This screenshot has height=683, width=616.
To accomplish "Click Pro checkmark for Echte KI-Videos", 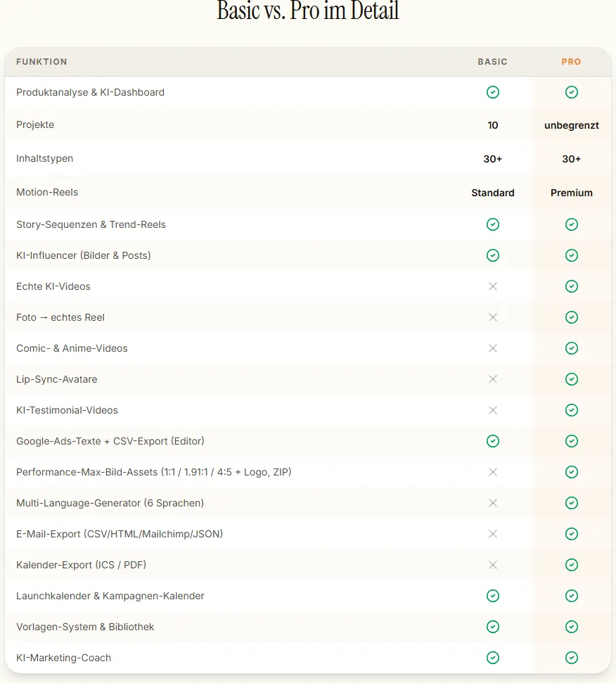I will click(x=572, y=286).
